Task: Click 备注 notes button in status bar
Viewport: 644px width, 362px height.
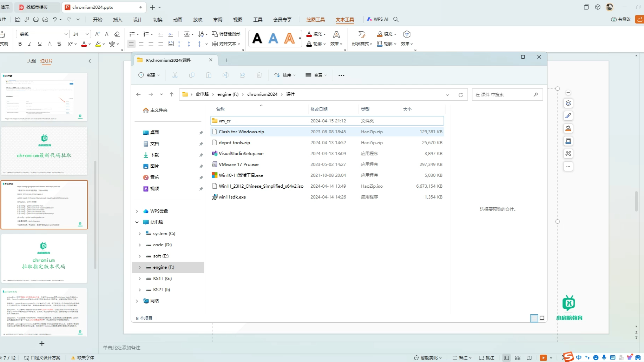Action: 462,358
